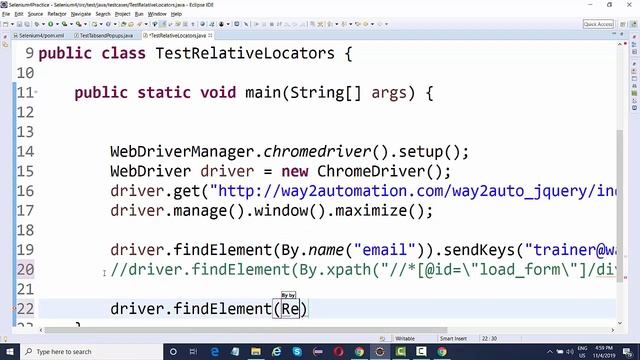Open the Windows notification center icon
The height and width of the screenshot is (360, 640).
click(x=628, y=351)
